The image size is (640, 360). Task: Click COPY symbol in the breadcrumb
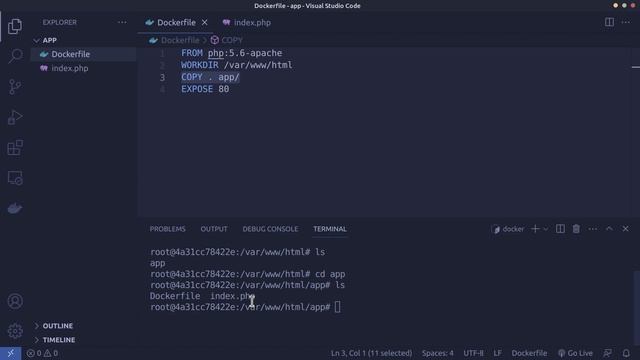click(232, 40)
